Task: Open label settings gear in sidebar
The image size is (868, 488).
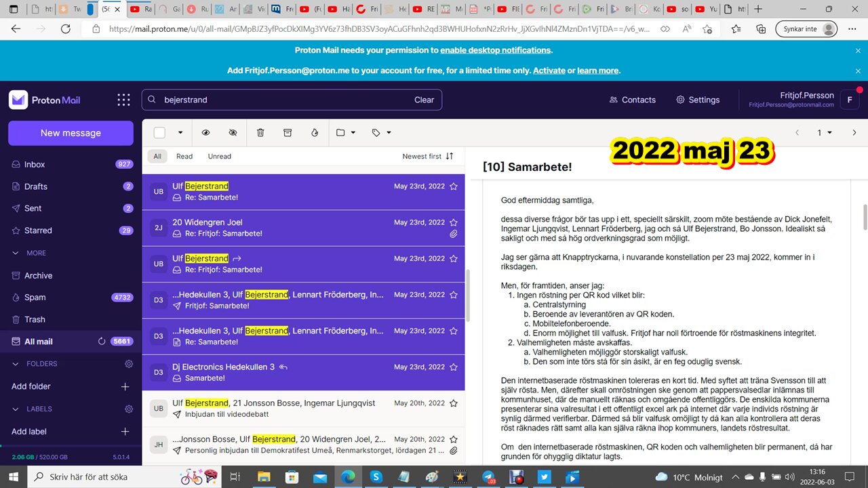Action: [x=129, y=409]
